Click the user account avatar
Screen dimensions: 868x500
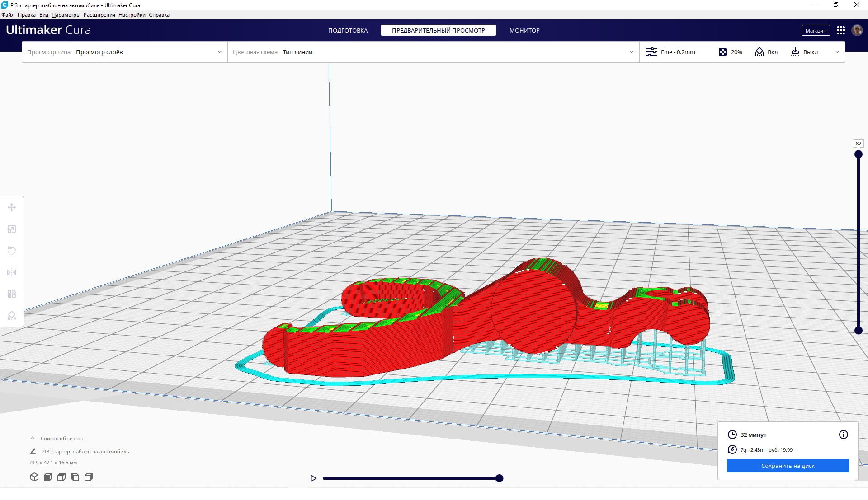coord(857,30)
